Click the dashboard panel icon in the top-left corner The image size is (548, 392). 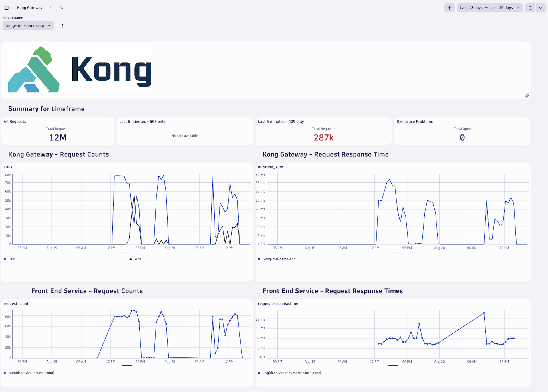[x=6, y=8]
